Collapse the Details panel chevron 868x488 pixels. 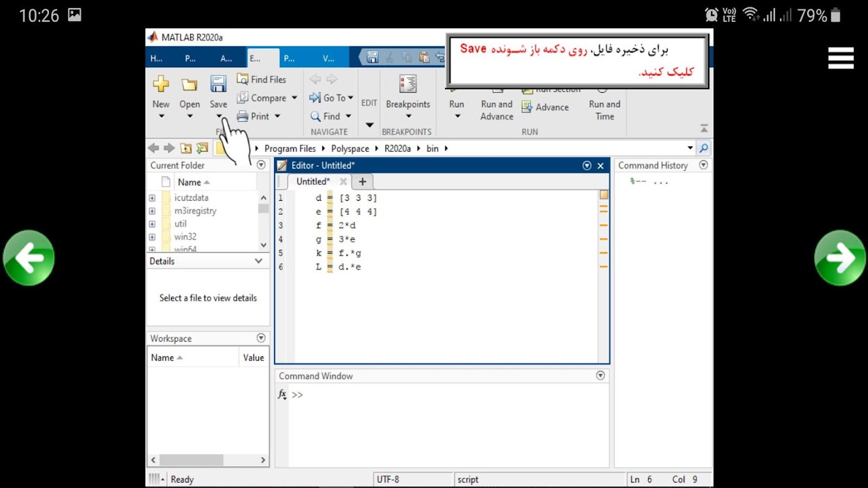click(x=259, y=261)
